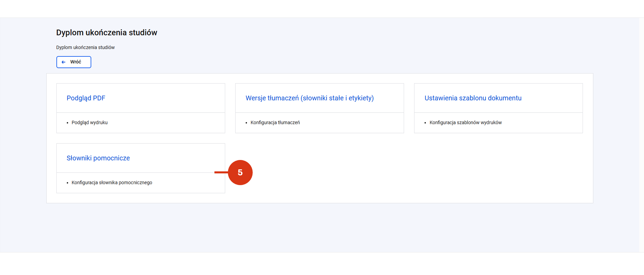Click empty header area of Podgląd PDF card
The image size is (644, 275).
pos(164,98)
